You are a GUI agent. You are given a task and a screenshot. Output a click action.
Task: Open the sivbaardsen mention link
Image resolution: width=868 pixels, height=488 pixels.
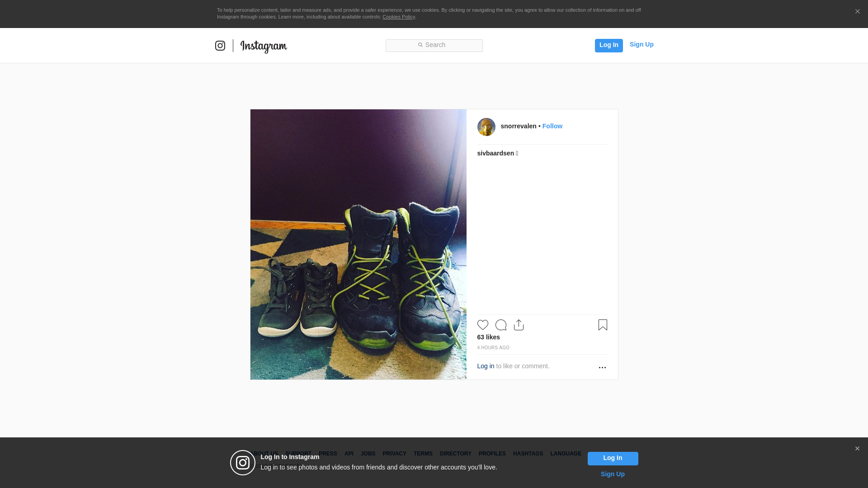click(x=495, y=153)
